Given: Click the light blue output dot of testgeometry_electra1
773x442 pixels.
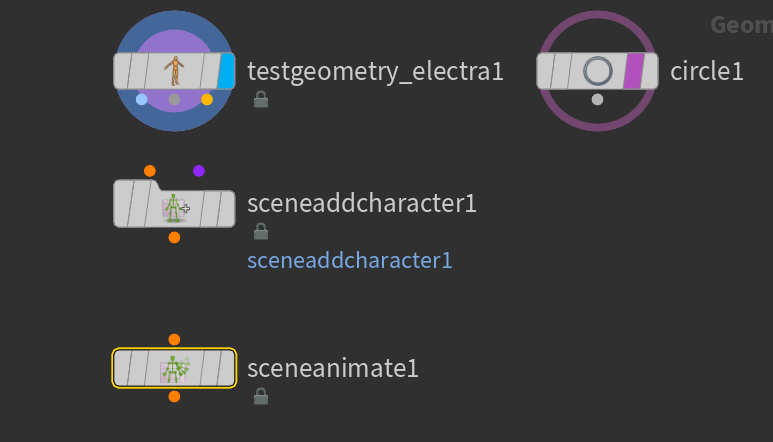Looking at the screenshot, I should 141,100.
